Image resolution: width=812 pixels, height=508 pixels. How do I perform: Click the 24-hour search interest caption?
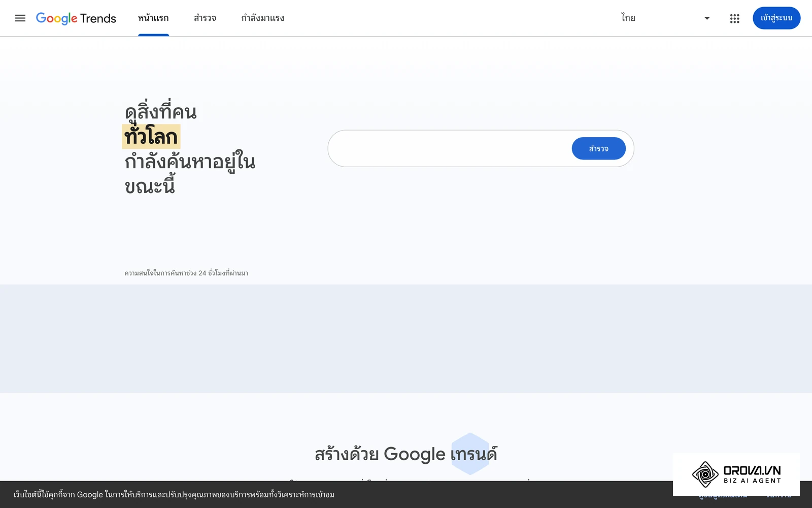coord(186,273)
